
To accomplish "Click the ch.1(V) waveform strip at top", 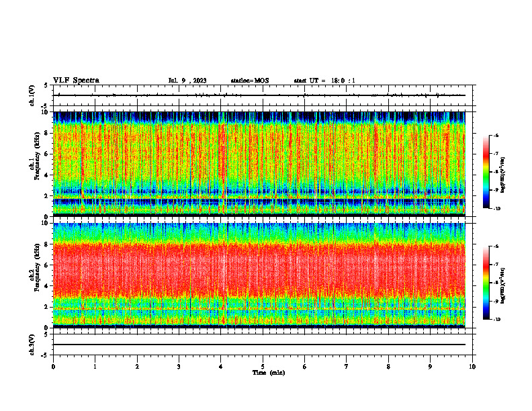I will 263,95.
